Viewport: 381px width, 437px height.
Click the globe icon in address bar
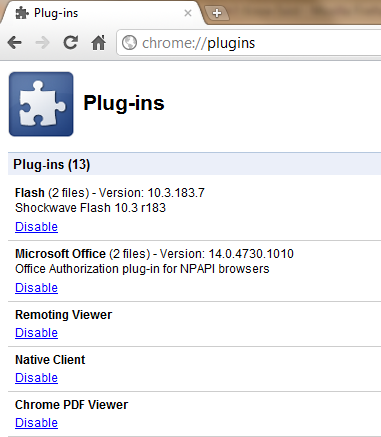tap(129, 43)
